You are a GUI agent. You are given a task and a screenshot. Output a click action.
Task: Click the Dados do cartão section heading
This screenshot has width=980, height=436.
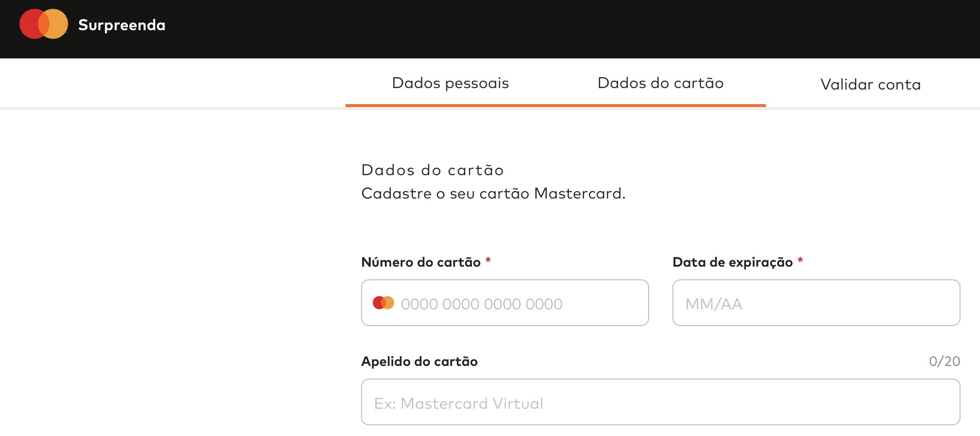[433, 170]
